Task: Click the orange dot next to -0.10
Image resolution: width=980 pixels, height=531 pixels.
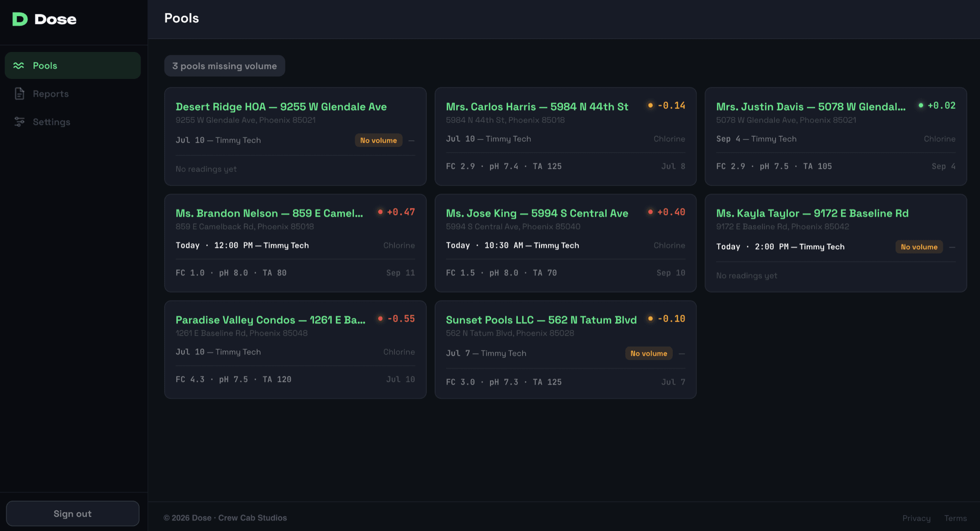Action: (650, 319)
